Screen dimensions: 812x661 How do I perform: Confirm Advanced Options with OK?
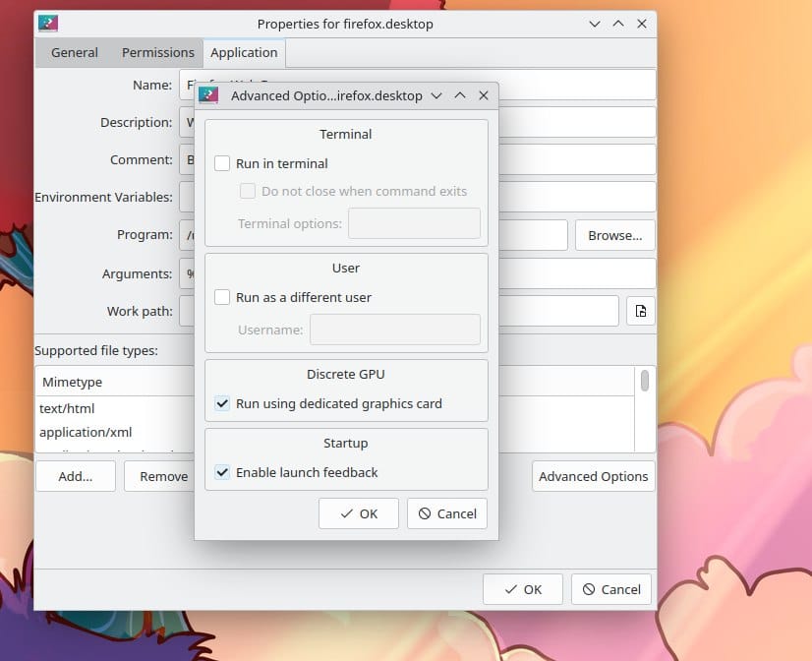[x=359, y=513]
